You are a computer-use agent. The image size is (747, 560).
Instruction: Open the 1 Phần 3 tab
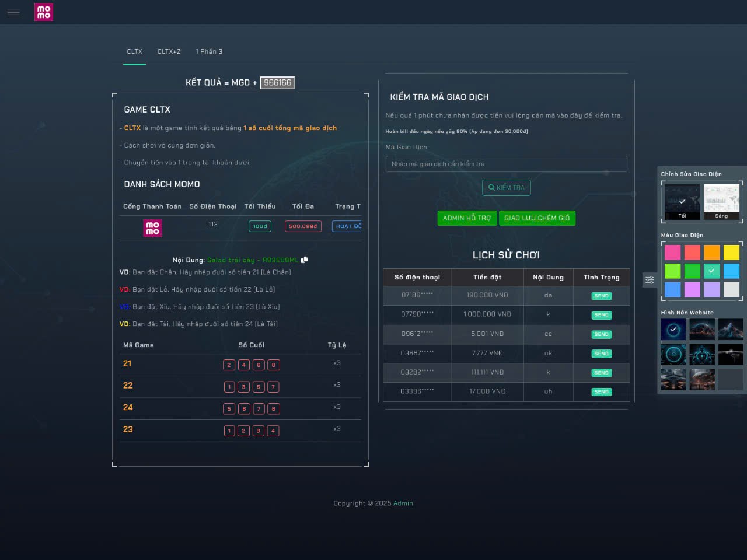tap(209, 51)
